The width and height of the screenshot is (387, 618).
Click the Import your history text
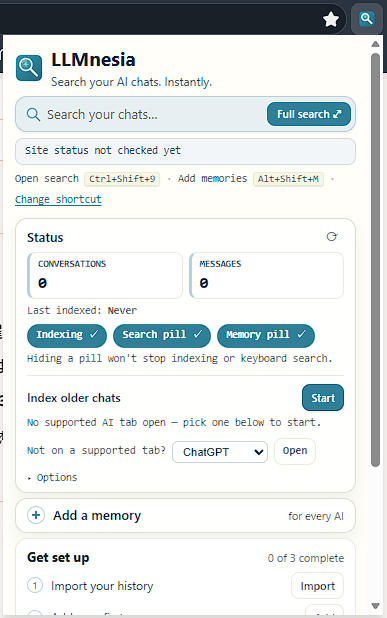[x=102, y=586]
